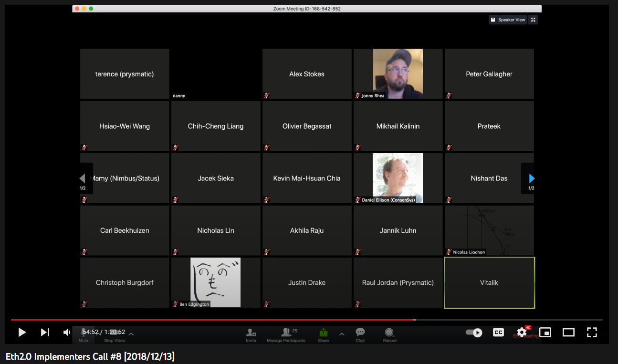This screenshot has height=364, width=618.
Task: Open Zoom Chat panel
Action: point(360,333)
